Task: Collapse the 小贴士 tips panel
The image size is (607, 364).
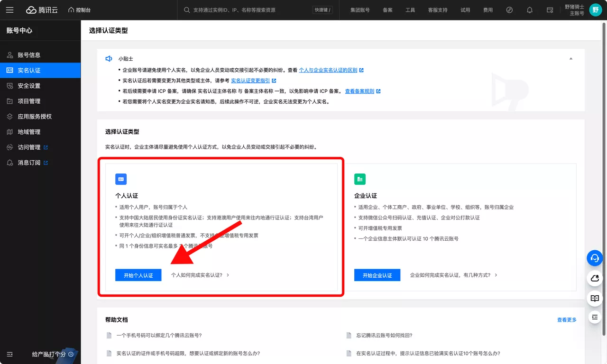Action: click(x=571, y=59)
